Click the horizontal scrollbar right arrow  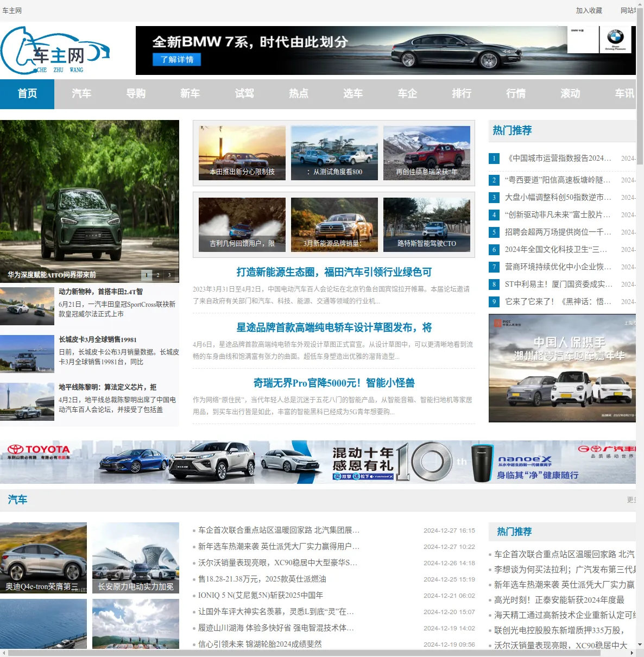632,653
